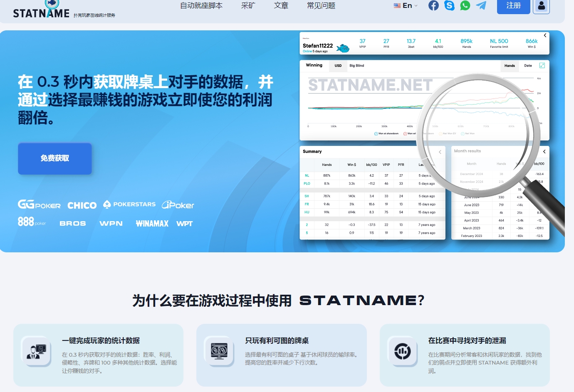
Task: Collapse the Stefan11222 player header chevron
Action: pos(545,35)
